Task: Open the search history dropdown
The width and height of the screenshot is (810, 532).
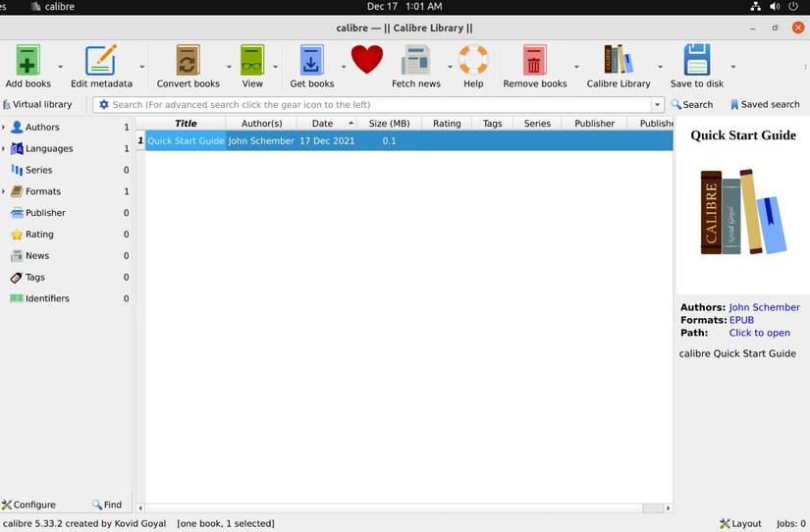Action: click(657, 105)
